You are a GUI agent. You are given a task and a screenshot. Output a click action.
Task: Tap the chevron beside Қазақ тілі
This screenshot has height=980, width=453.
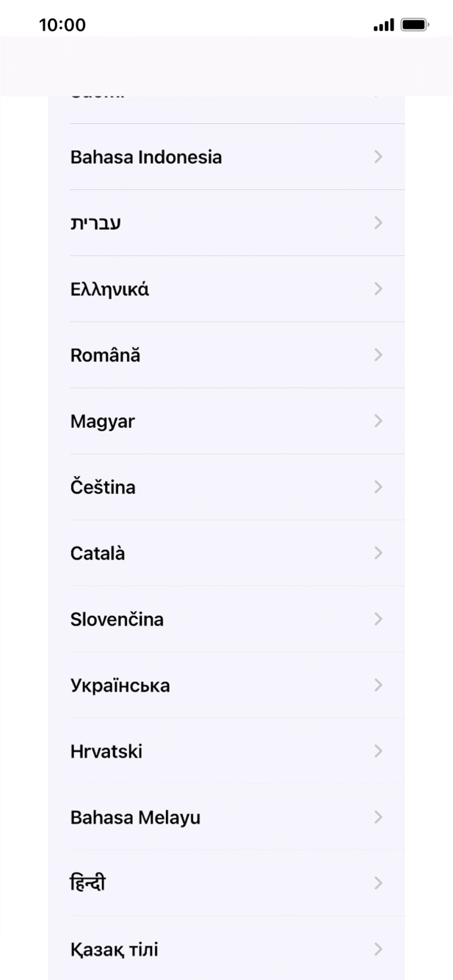(x=378, y=948)
